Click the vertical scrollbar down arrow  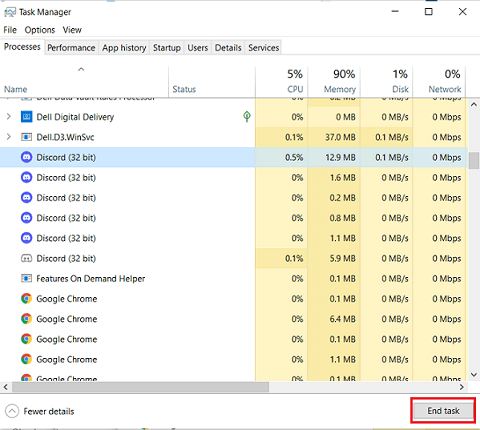[474, 375]
